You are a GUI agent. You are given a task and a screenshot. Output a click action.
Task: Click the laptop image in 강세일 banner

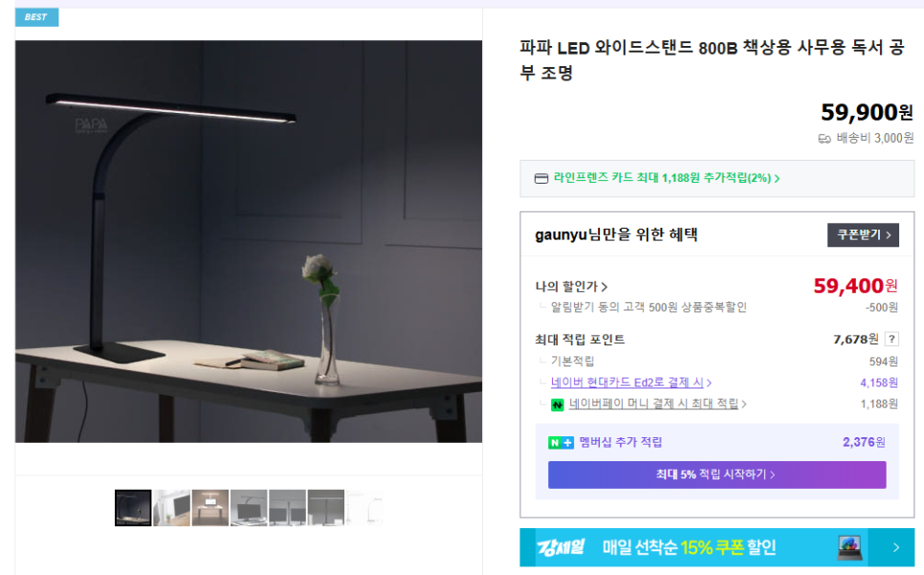[849, 547]
